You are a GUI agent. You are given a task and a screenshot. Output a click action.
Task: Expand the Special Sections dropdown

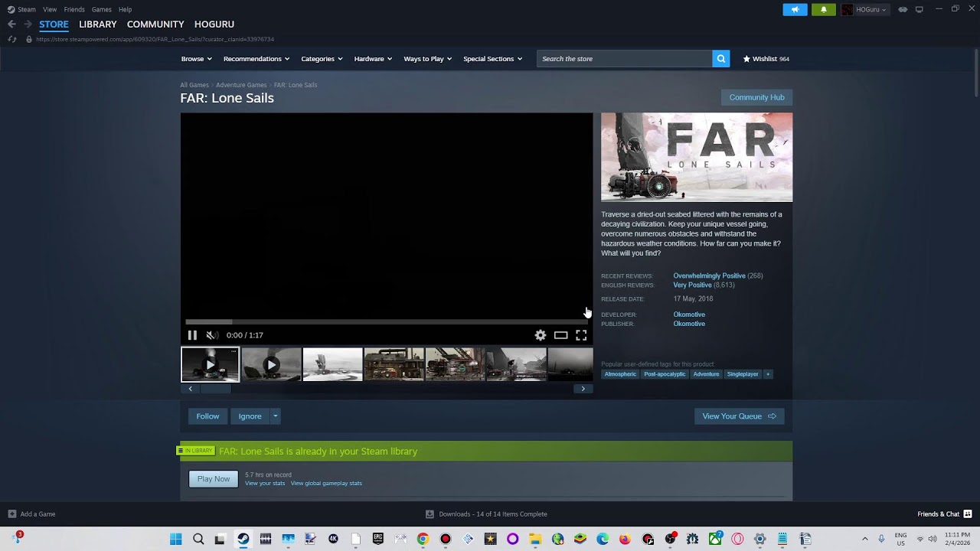[x=492, y=59]
